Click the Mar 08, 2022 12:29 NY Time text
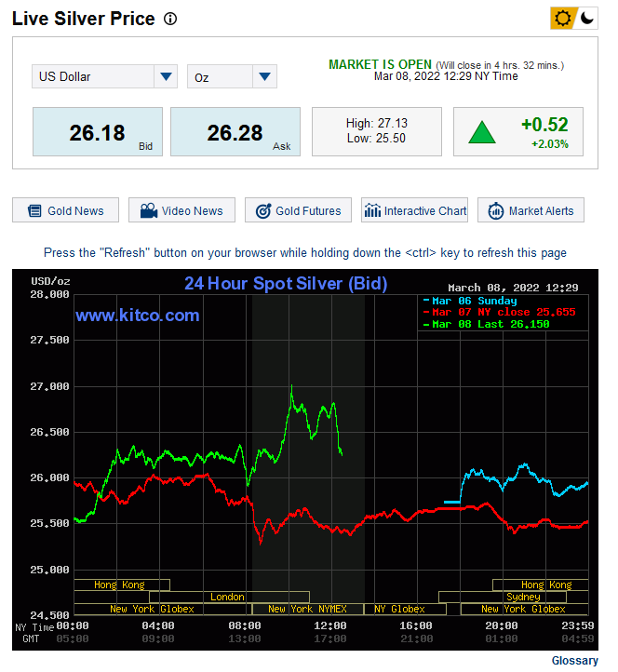The image size is (618, 672). [446, 76]
